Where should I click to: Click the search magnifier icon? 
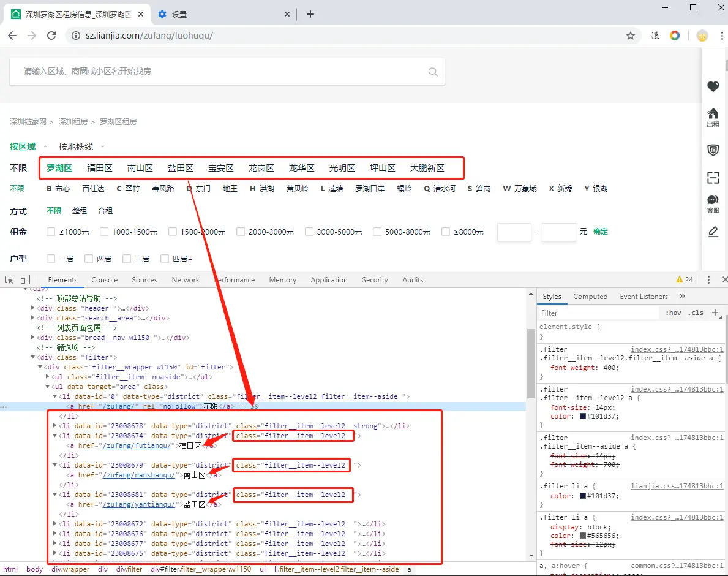click(x=433, y=72)
